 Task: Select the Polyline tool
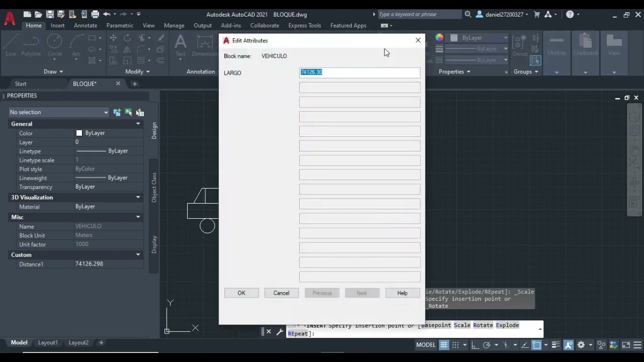point(31,45)
